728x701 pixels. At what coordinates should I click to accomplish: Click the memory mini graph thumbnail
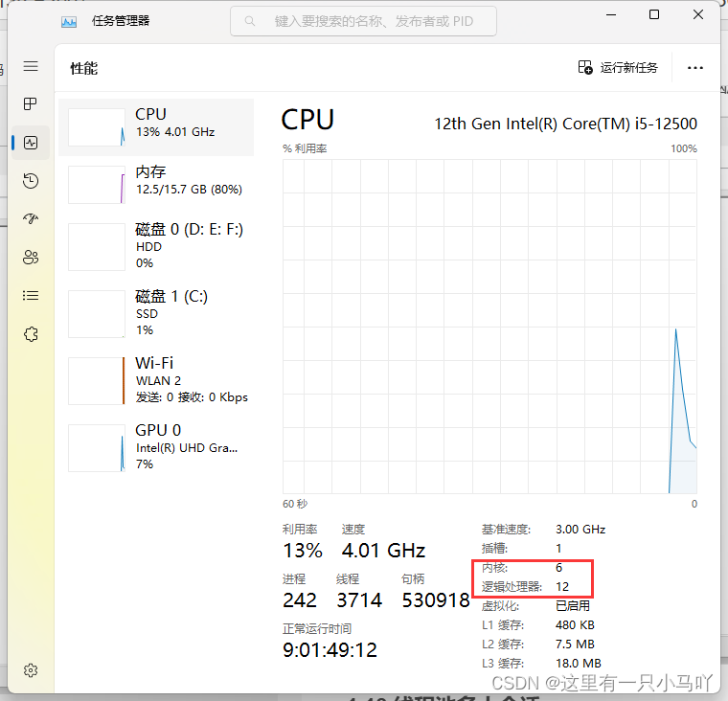tap(97, 184)
